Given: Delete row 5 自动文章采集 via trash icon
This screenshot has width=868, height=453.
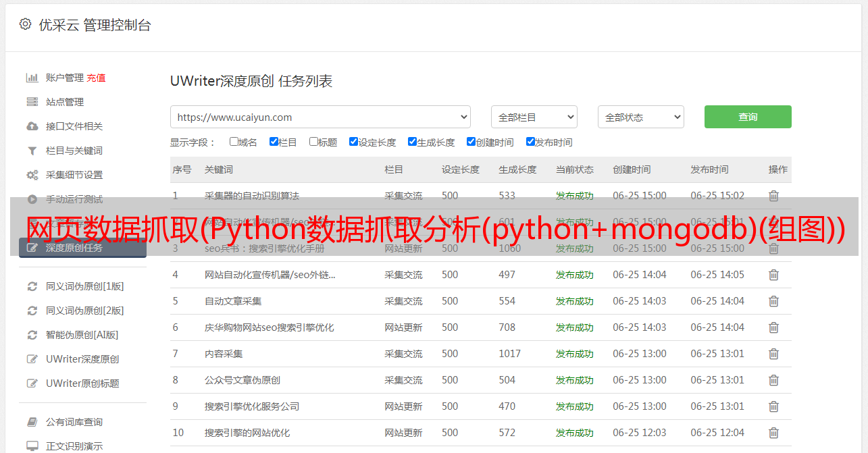Looking at the screenshot, I should [773, 301].
